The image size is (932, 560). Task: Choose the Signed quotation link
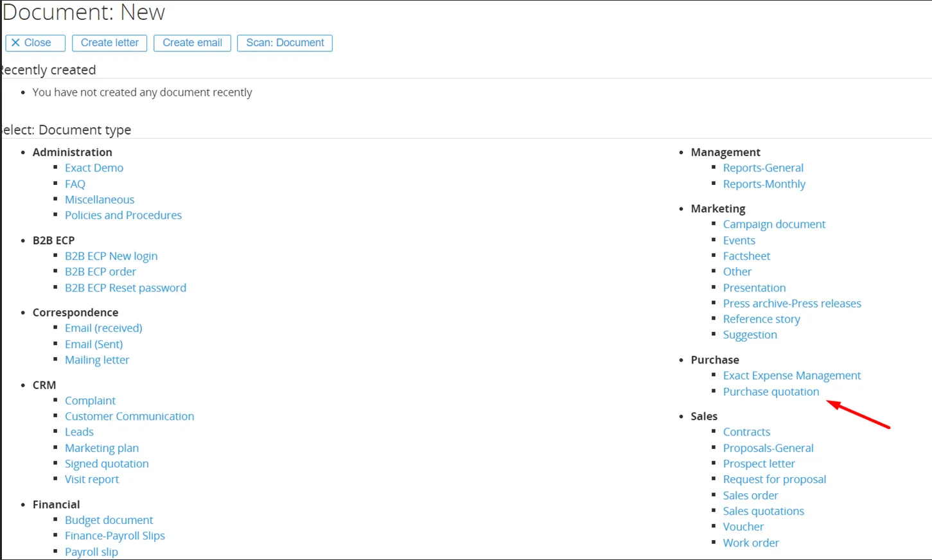pyautogui.click(x=107, y=464)
